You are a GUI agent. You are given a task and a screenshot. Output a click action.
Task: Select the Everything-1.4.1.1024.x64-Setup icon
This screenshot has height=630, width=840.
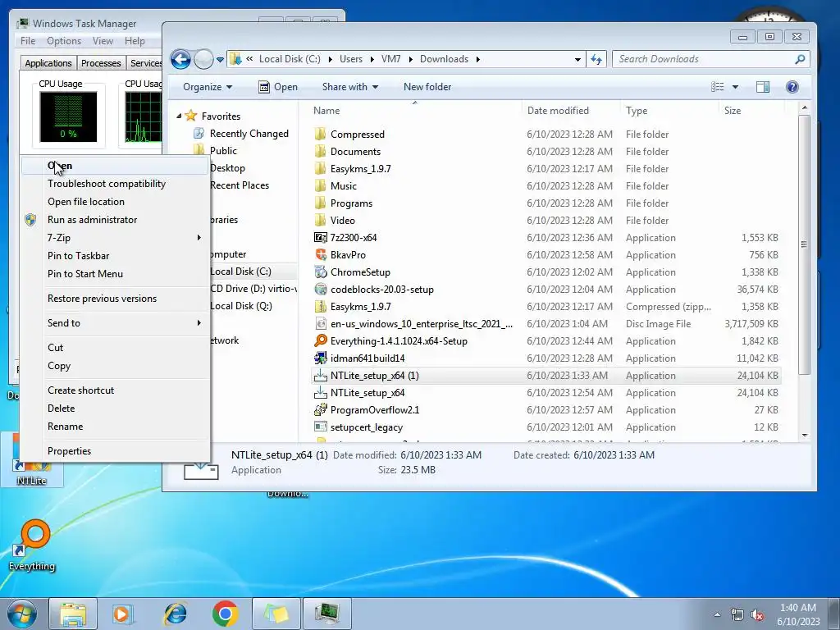click(321, 340)
